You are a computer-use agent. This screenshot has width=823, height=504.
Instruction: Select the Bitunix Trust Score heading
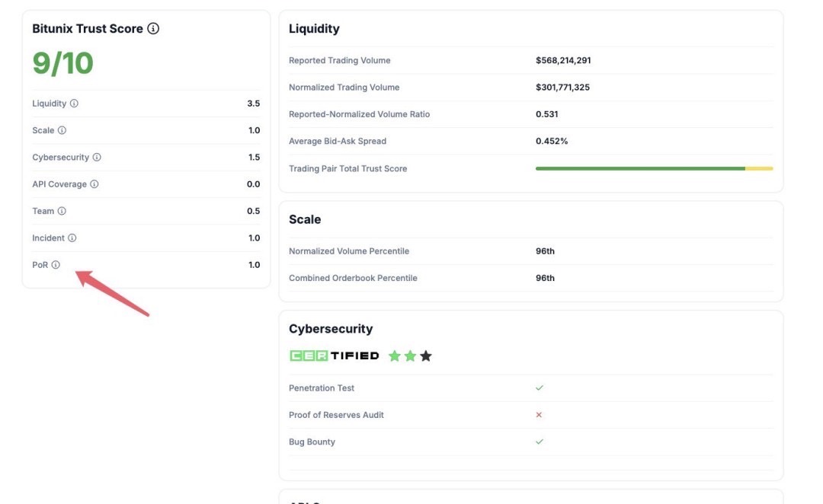(88, 28)
